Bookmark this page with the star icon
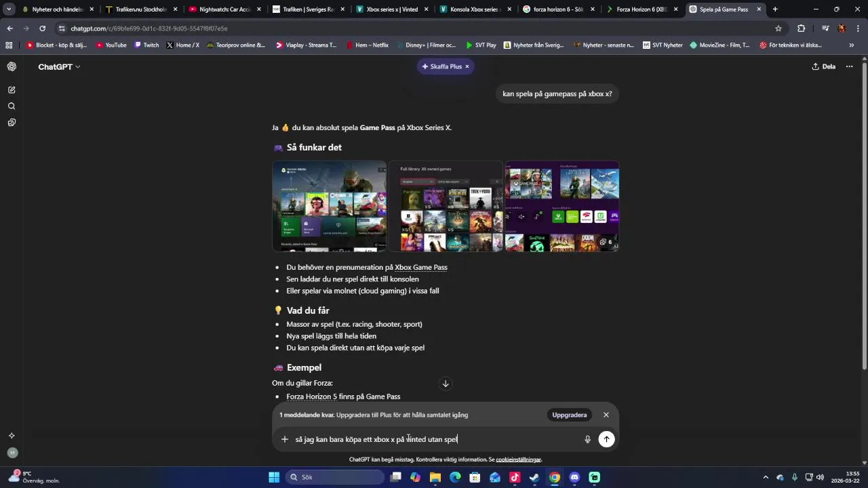The width and height of the screenshot is (868, 488). click(778, 28)
